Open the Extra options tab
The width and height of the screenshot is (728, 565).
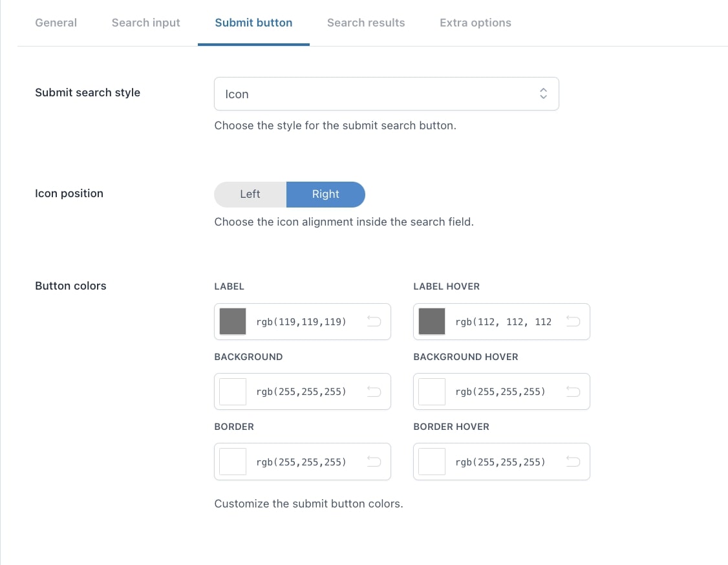(x=475, y=23)
